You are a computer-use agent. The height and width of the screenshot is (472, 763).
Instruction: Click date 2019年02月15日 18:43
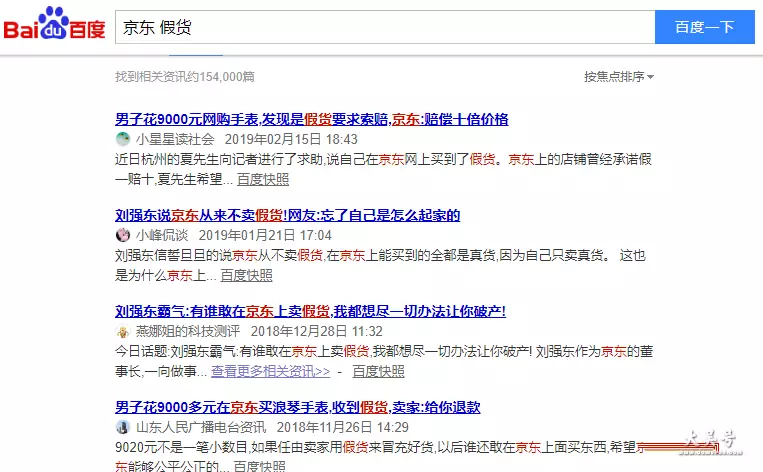[291, 139]
